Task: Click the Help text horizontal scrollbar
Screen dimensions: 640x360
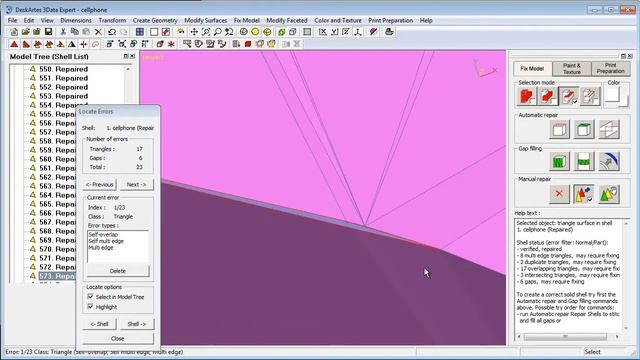Action: click(565, 337)
